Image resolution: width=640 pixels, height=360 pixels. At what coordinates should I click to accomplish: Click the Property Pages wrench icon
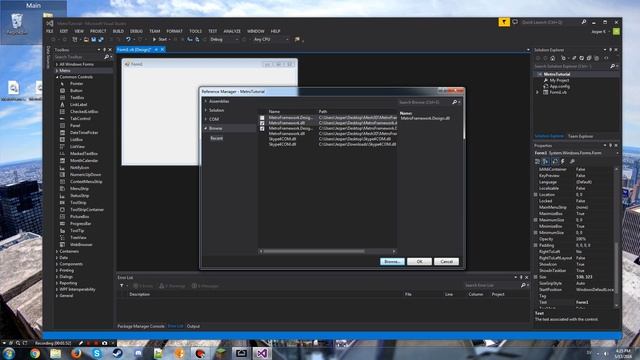(572, 162)
